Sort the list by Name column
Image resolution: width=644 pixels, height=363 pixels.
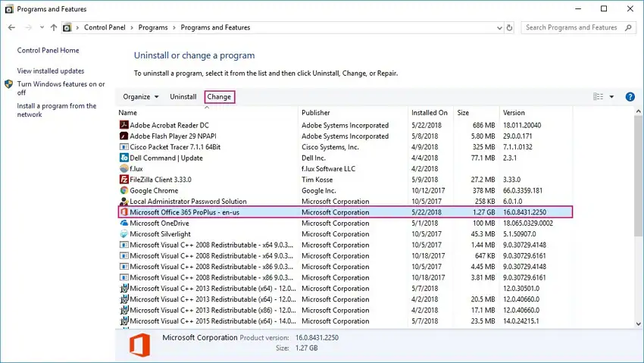pyautogui.click(x=207, y=112)
